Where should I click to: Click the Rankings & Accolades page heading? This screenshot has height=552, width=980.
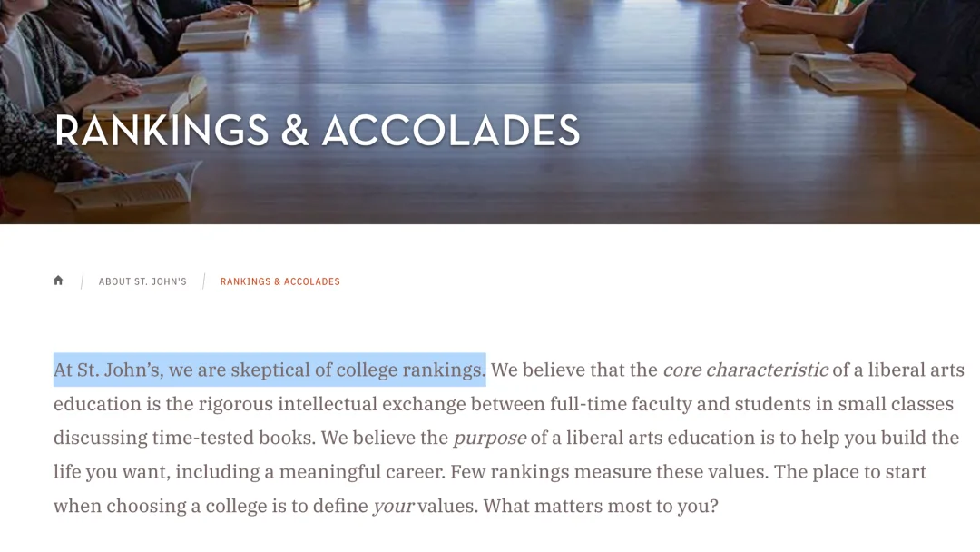318,132
